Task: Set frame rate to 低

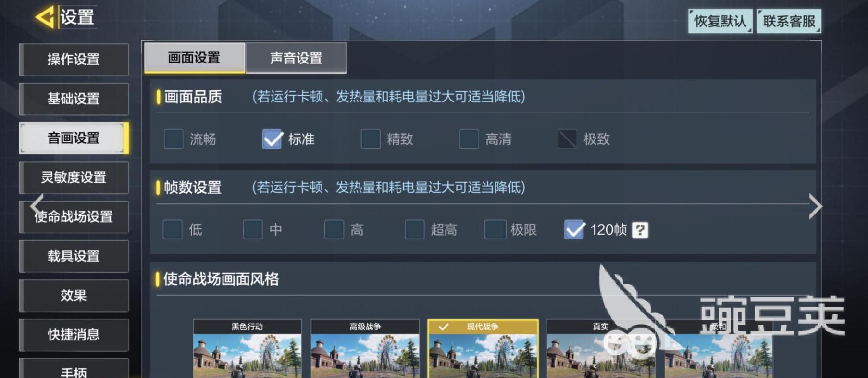Action: tap(173, 229)
